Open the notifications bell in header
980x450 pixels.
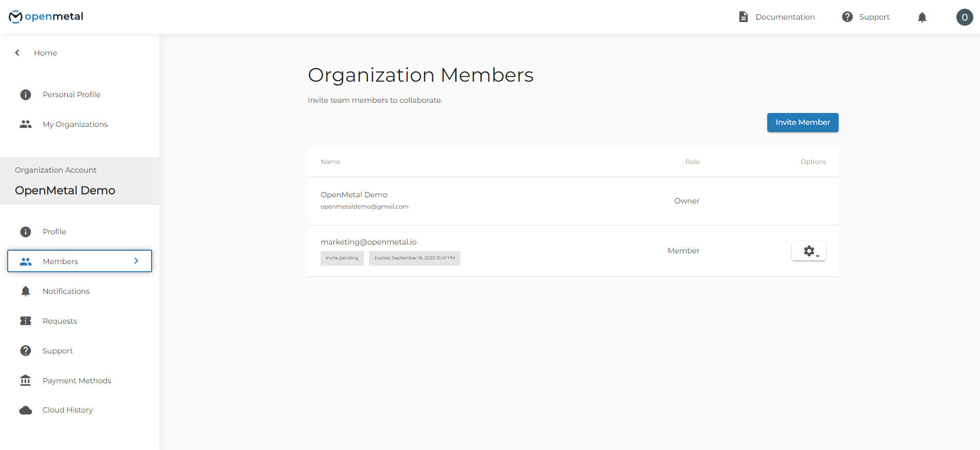(x=922, y=17)
